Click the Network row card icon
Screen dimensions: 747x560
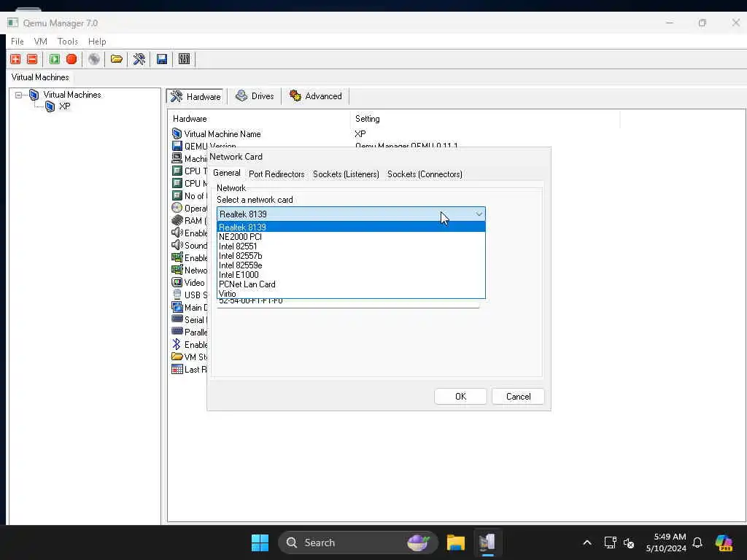[x=177, y=270]
